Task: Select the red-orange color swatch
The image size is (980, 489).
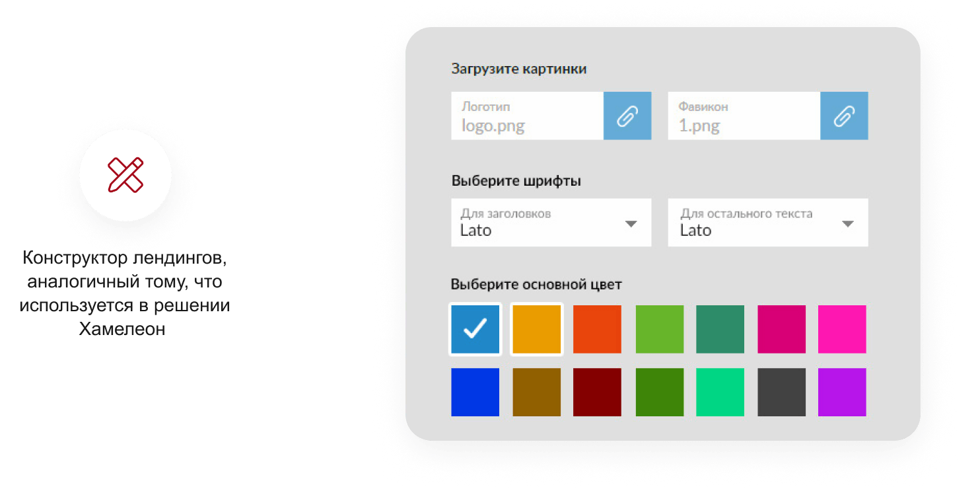Action: coord(597,329)
